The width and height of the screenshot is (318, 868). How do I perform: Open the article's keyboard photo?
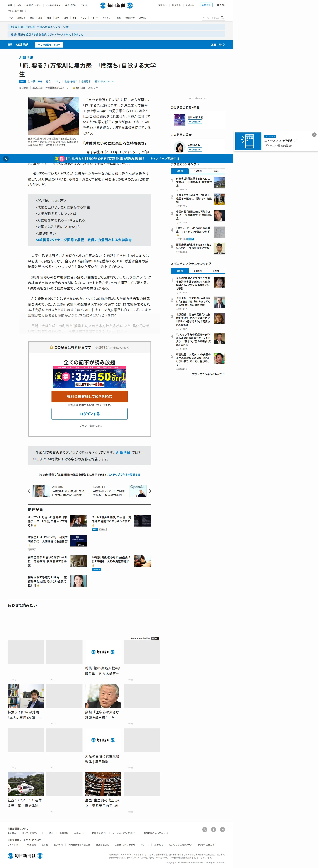pyautogui.click(x=53, y=116)
